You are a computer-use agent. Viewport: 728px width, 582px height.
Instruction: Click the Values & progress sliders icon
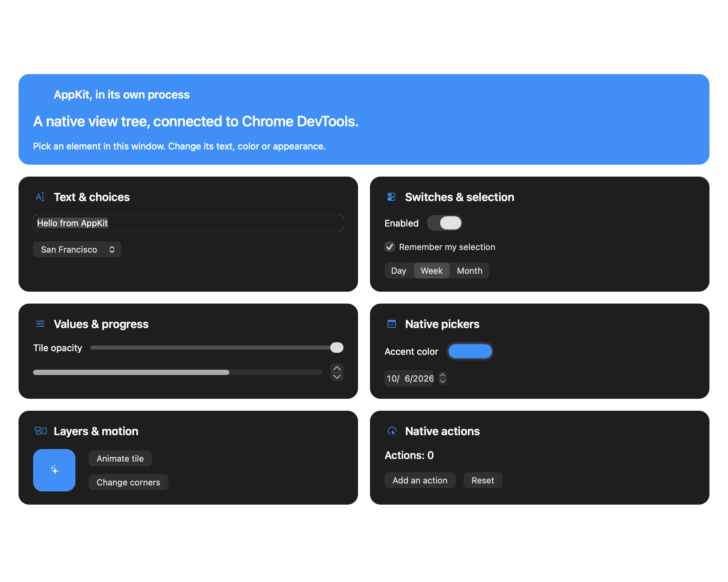[x=40, y=324]
